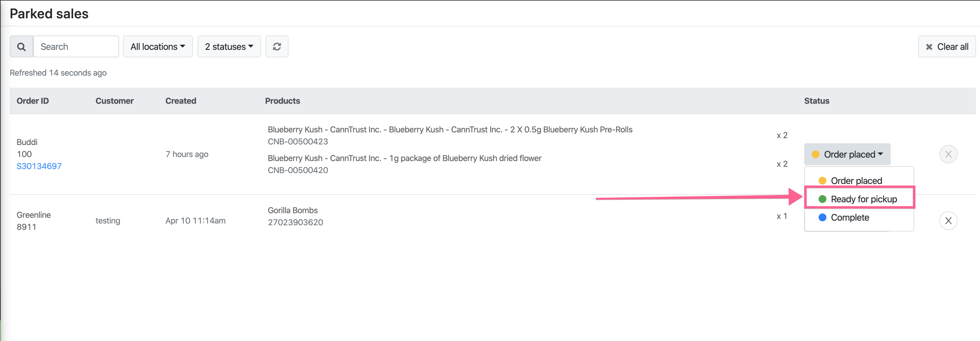Click the magnifying glass search icon
Screen dimensions: 980x341
(21, 46)
